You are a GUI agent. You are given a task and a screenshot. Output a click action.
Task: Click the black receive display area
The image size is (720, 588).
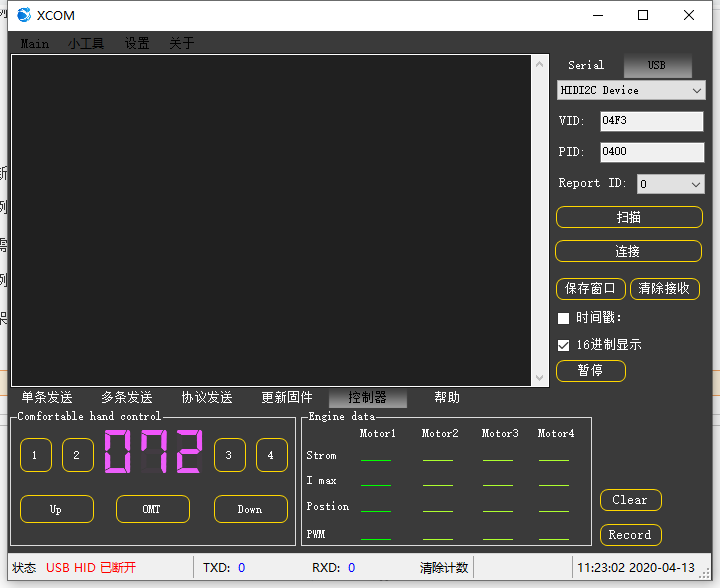point(271,220)
